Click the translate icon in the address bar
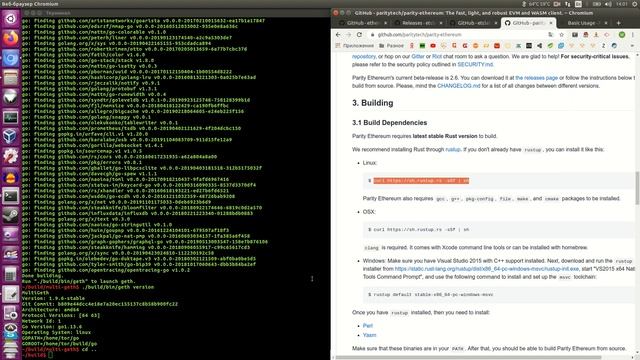The height and width of the screenshot is (360, 640). (551, 35)
